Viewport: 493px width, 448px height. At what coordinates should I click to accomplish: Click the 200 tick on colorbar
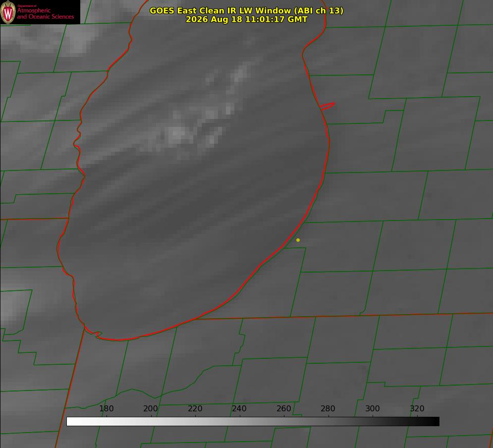coord(150,408)
